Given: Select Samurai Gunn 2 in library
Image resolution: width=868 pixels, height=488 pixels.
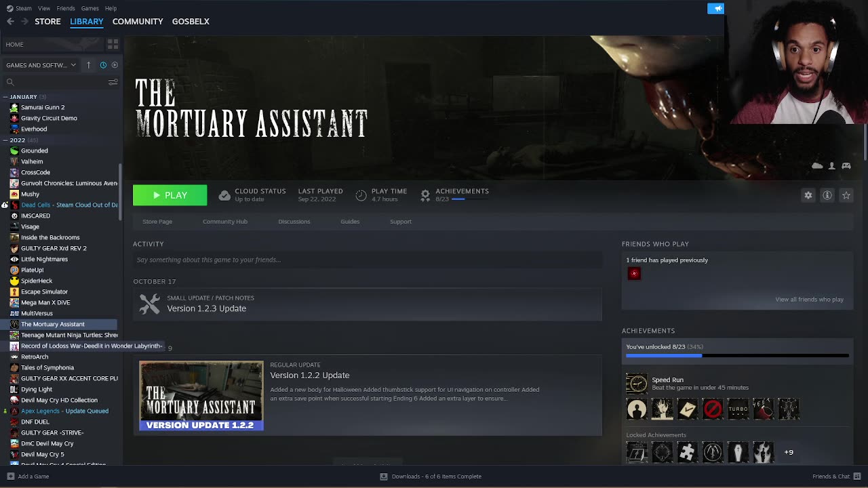Looking at the screenshot, I should (x=43, y=107).
